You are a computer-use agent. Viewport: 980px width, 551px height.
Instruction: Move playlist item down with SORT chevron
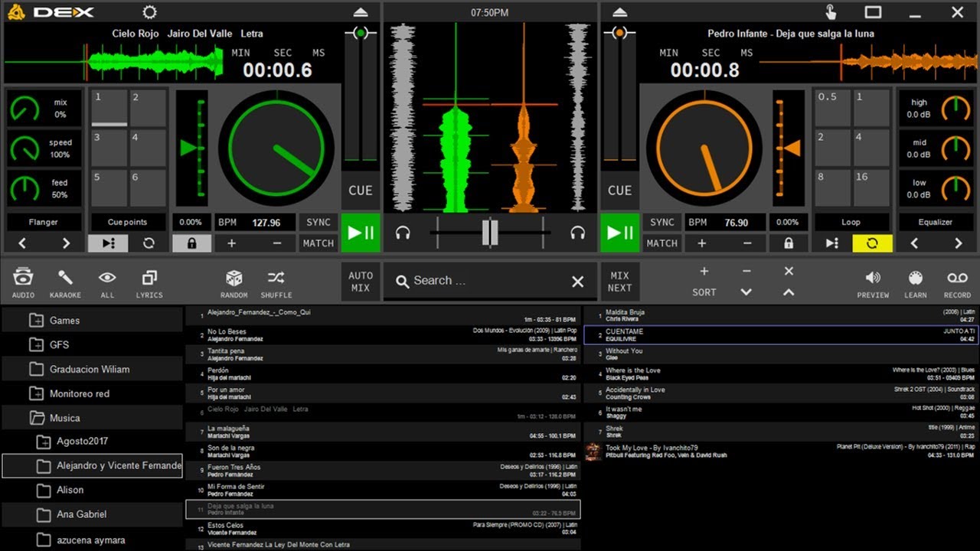pos(746,292)
